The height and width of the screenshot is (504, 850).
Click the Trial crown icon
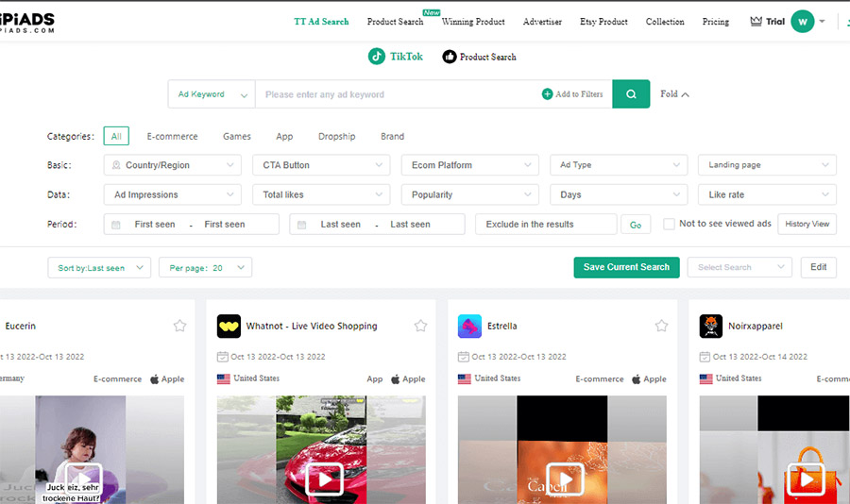click(x=756, y=22)
